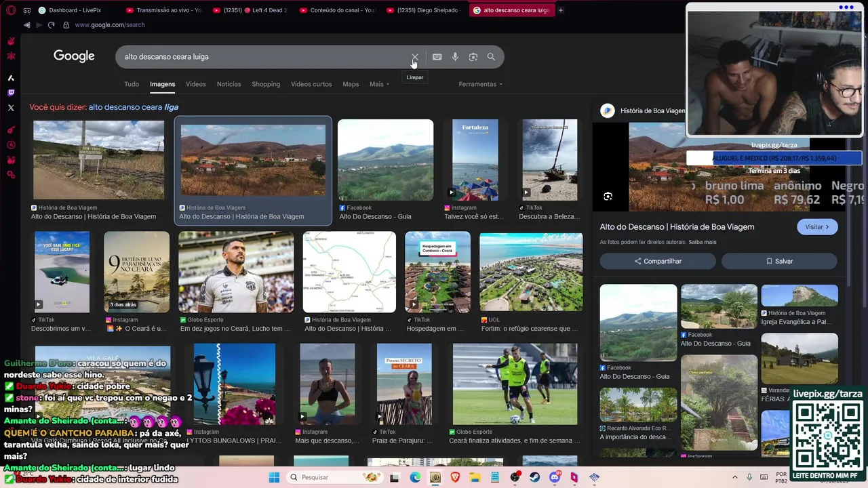Screen dimensions: 868x488
Task: Open the TikTok sailboat 'Descubra a Beleza' result
Action: coord(550,160)
